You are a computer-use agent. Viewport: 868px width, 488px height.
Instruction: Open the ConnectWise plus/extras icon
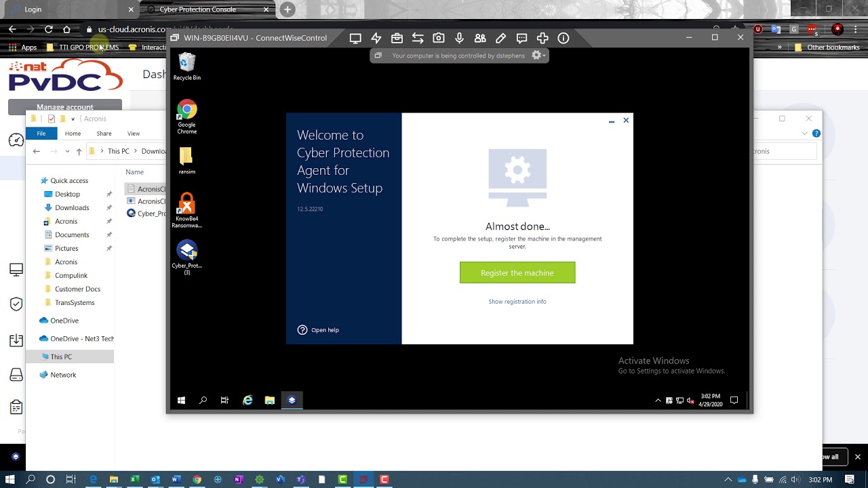542,38
